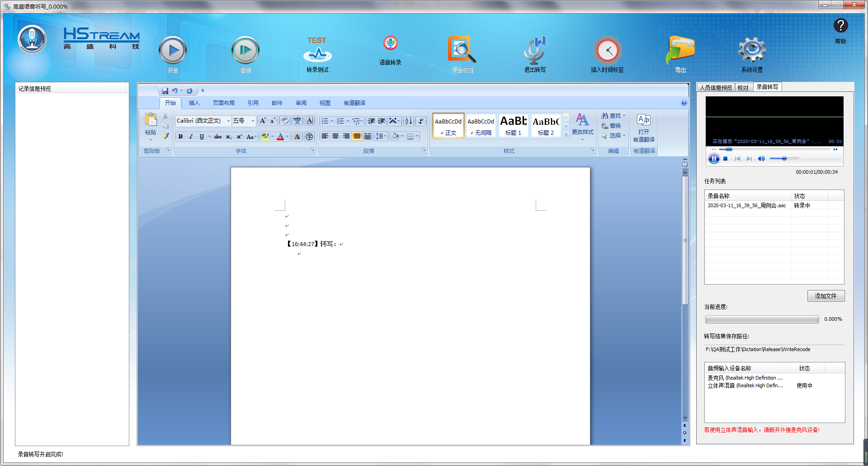Select the 2020-03-11_16_39_56_周例会.aac task row
The image size is (868, 466).
coord(774,205)
